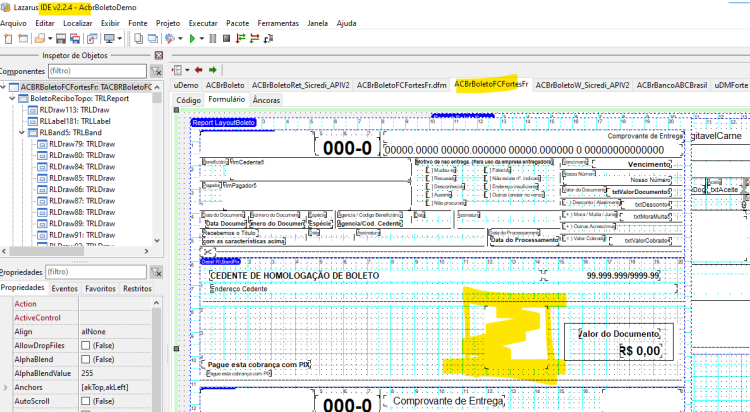Screen dimensions: 750x412
Task: Switch to the Restritos tab
Action: [x=137, y=289]
